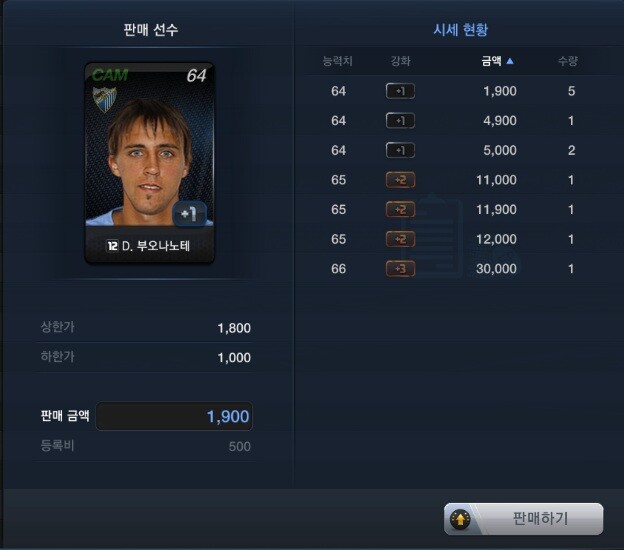
Task: Click the +1 badge on player card
Action: tap(189, 214)
